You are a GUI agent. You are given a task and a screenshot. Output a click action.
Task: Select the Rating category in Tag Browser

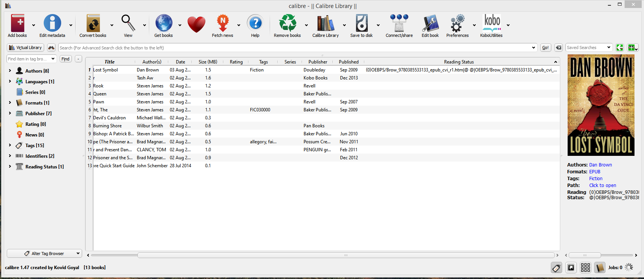tap(35, 124)
